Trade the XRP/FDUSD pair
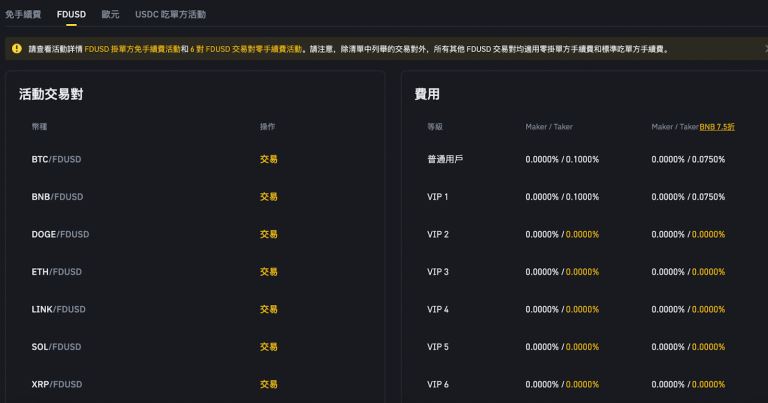768x403 pixels. tap(268, 384)
